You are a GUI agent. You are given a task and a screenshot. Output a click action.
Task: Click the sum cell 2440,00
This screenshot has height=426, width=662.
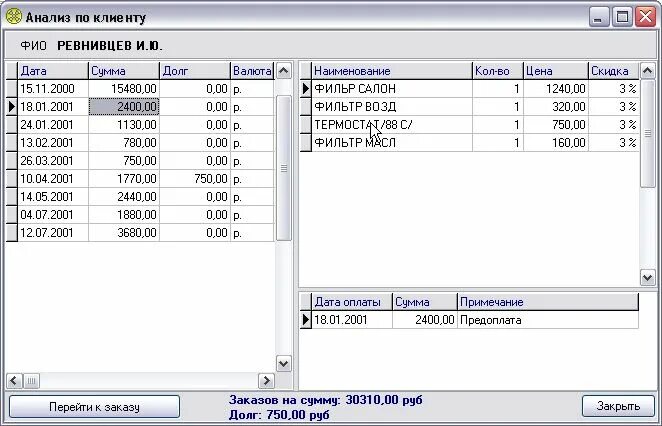pos(124,197)
